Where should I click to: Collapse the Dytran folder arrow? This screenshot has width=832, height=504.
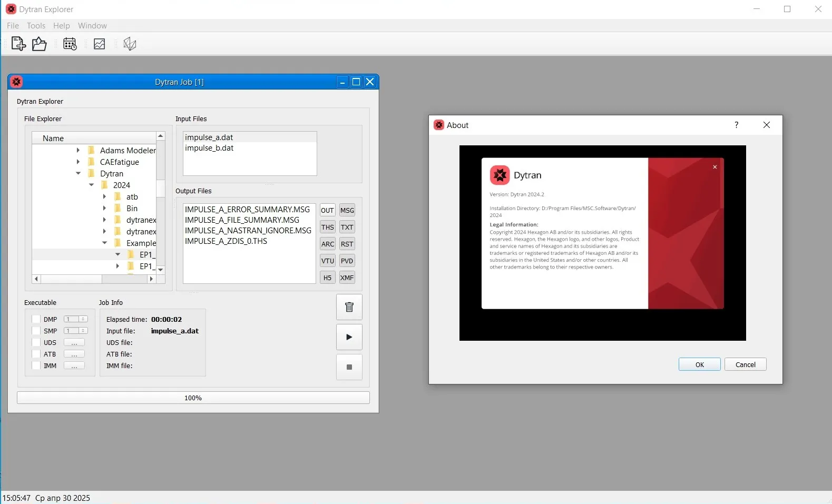tap(78, 173)
